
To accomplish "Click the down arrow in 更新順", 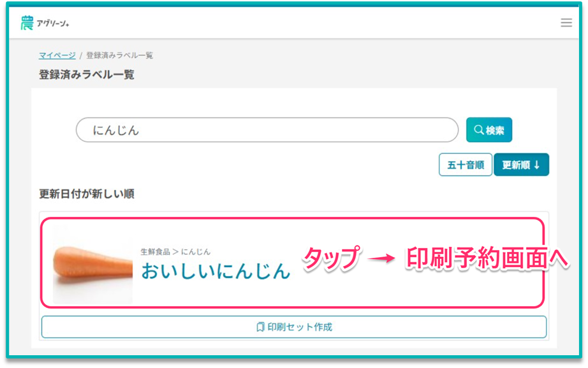I will (x=536, y=165).
